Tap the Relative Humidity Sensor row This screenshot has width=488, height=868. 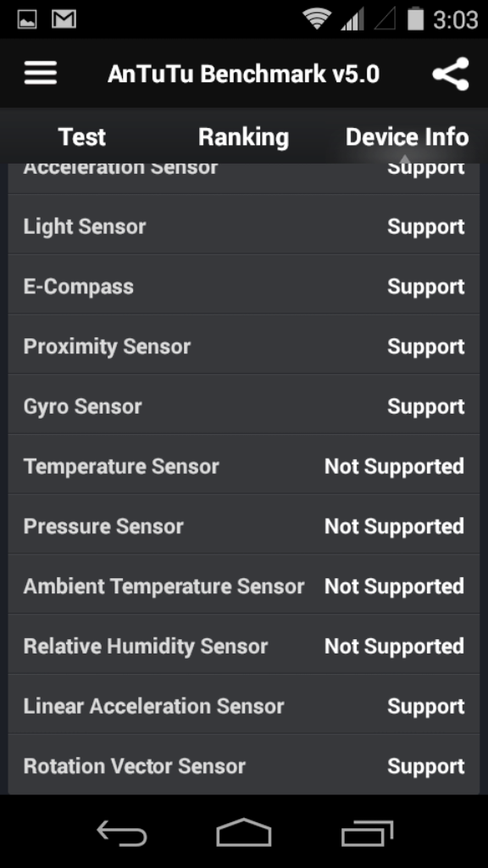tap(243, 646)
